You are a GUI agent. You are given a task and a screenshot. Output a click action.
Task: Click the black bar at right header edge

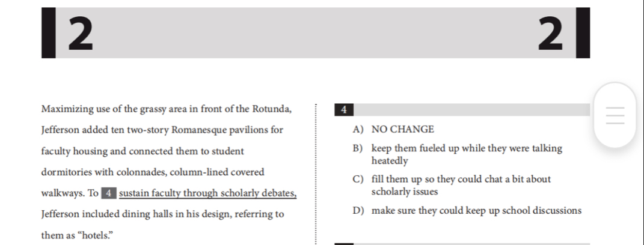[x=583, y=33]
